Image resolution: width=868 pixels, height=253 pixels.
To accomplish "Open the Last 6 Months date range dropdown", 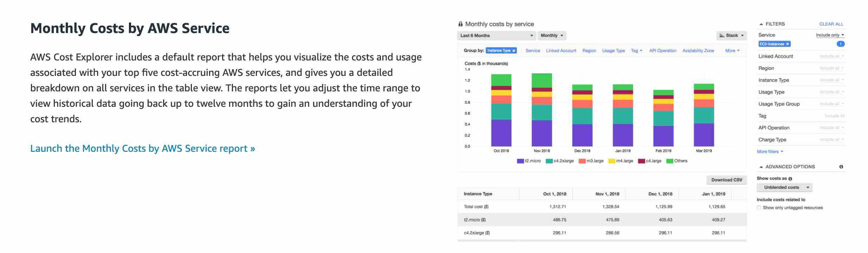I will point(496,35).
